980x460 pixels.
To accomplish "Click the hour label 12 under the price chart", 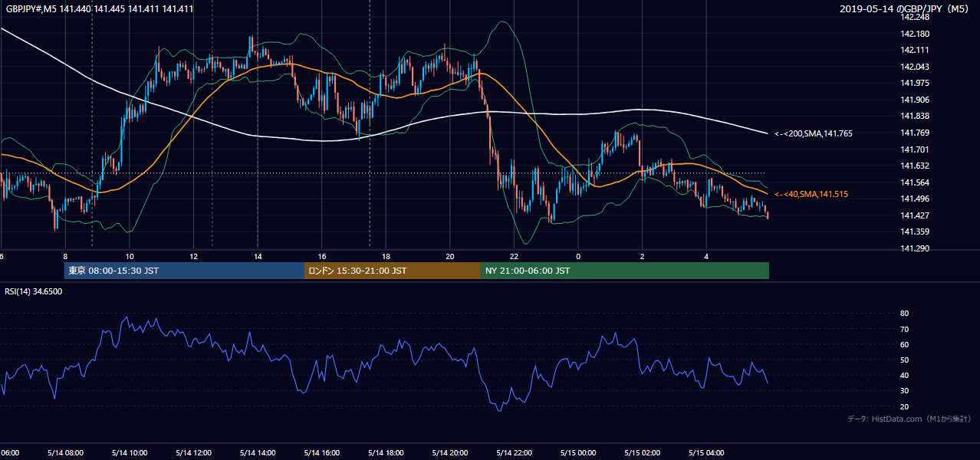I will (x=193, y=256).
